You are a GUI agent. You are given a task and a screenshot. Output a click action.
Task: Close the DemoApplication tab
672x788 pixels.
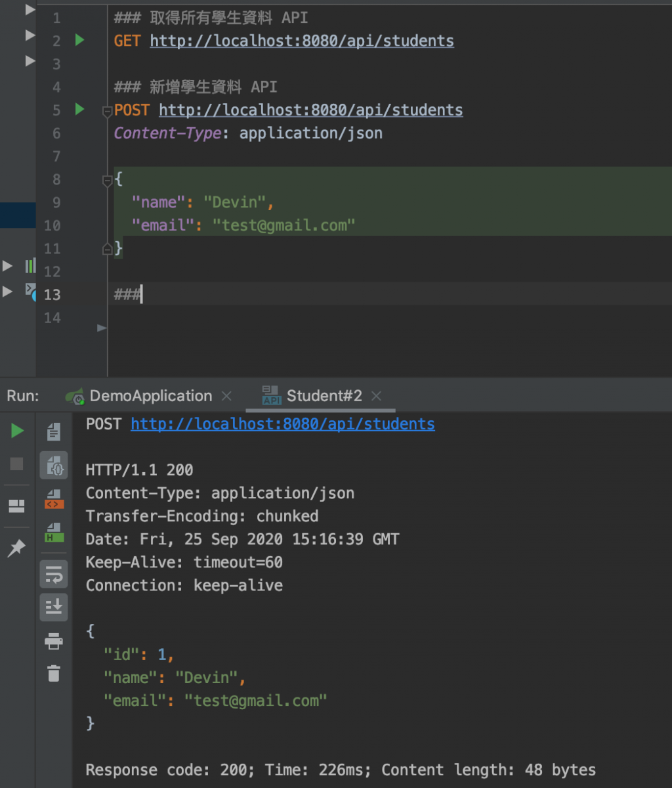226,396
